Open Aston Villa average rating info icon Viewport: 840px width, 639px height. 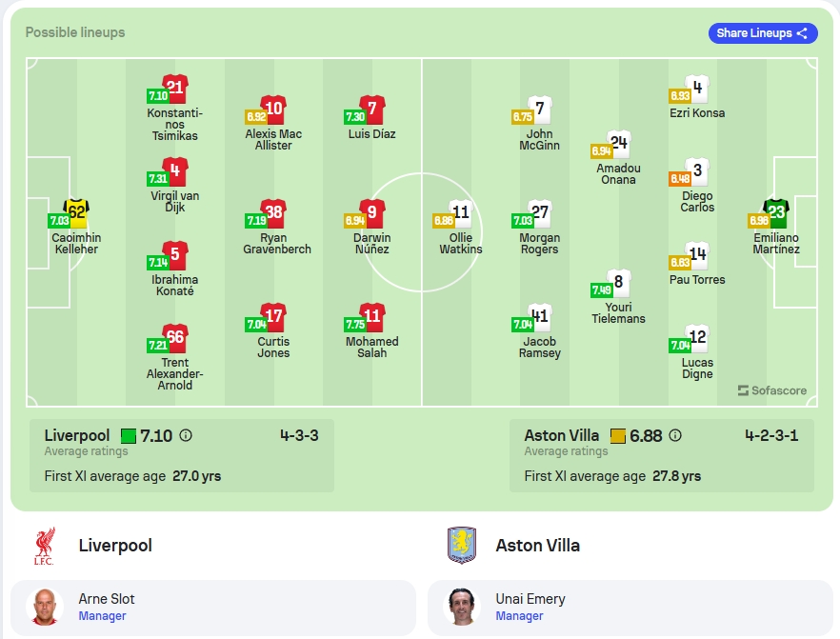675,435
